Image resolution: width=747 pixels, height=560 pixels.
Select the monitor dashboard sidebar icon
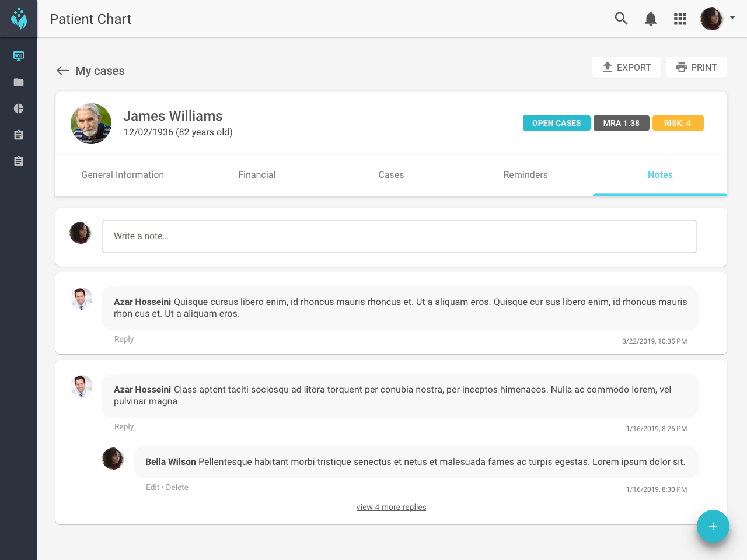(x=19, y=56)
